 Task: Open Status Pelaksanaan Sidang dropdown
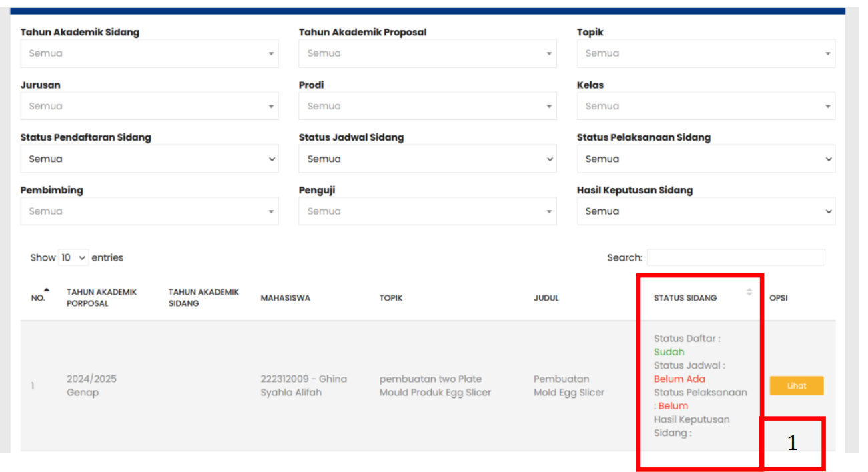(705, 159)
